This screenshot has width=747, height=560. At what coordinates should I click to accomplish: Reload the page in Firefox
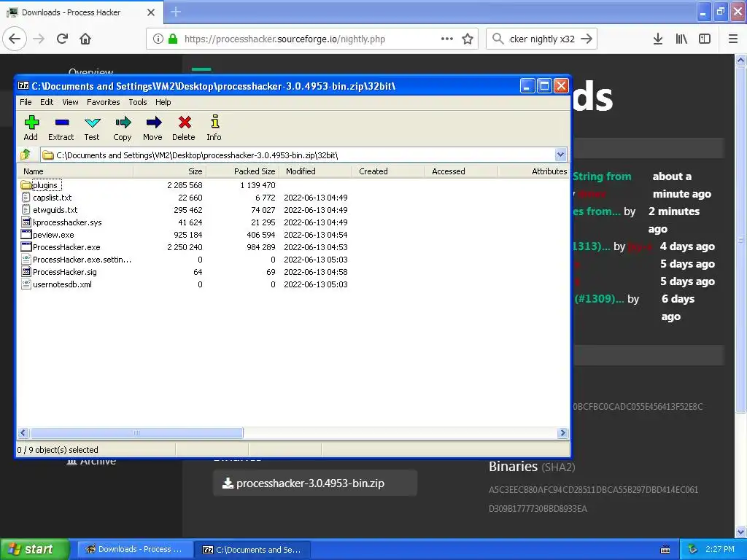[x=63, y=39]
